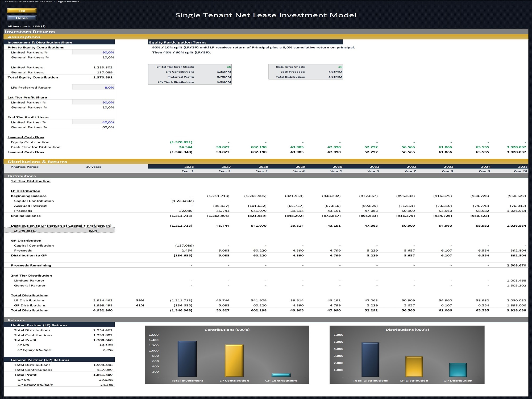The width and height of the screenshot is (532, 399).
Task: Click the 1st Tier Limited Partner % input
Action: tap(93, 102)
